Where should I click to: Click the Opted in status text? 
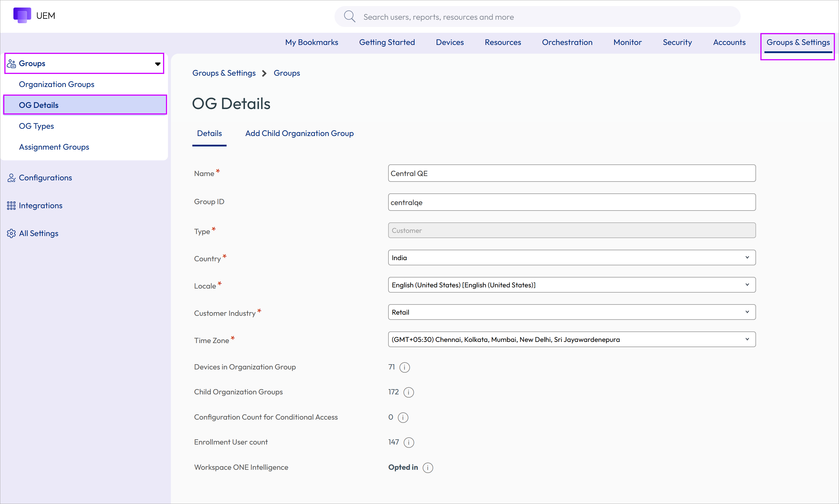coord(403,467)
